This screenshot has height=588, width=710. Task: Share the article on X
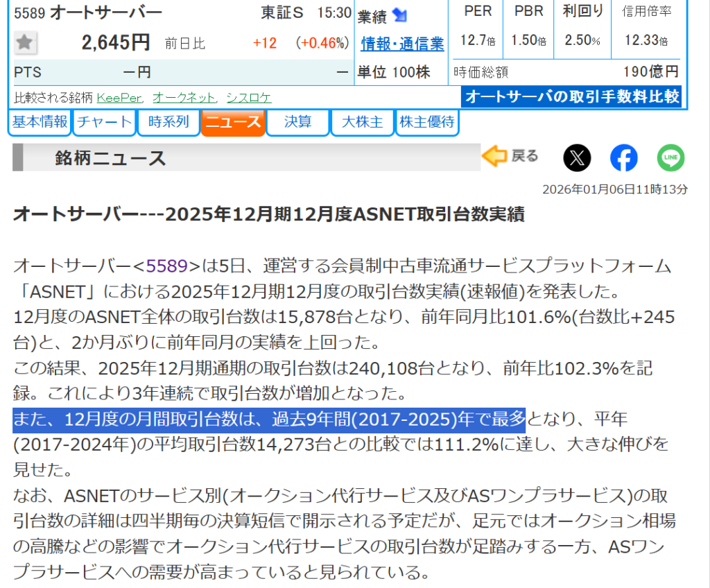(x=577, y=158)
